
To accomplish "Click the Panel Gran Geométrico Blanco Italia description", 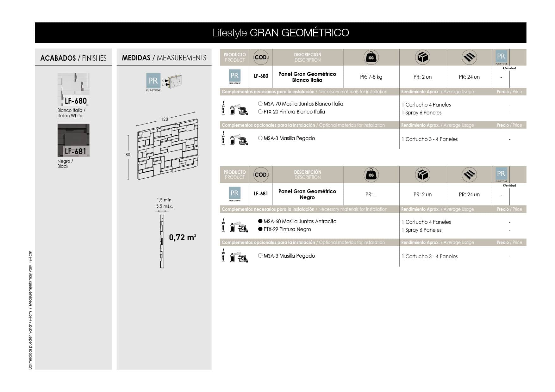I will tap(307, 77).
